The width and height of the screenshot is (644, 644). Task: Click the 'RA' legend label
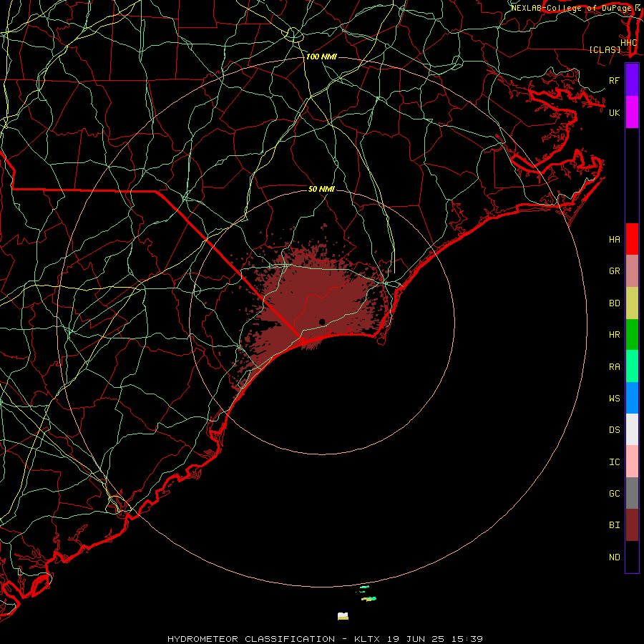[x=615, y=367]
